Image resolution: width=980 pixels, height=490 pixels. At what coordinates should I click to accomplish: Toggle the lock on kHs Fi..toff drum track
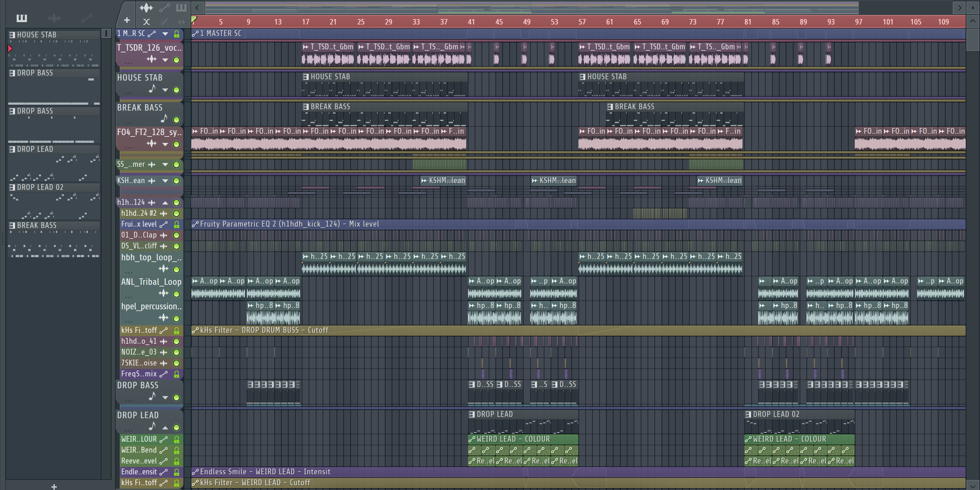(177, 331)
